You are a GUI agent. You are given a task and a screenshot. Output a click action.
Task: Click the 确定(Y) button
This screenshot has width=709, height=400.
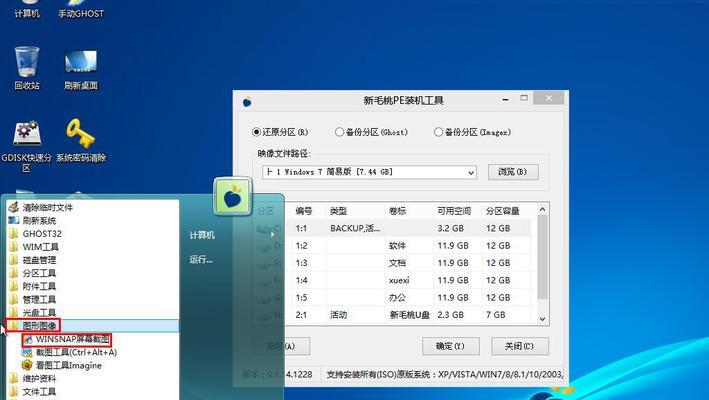(451, 346)
